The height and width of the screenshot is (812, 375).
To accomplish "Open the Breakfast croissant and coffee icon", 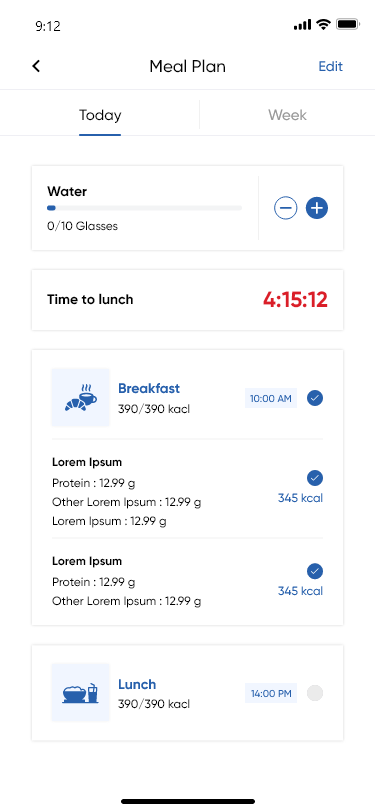I will tap(80, 397).
